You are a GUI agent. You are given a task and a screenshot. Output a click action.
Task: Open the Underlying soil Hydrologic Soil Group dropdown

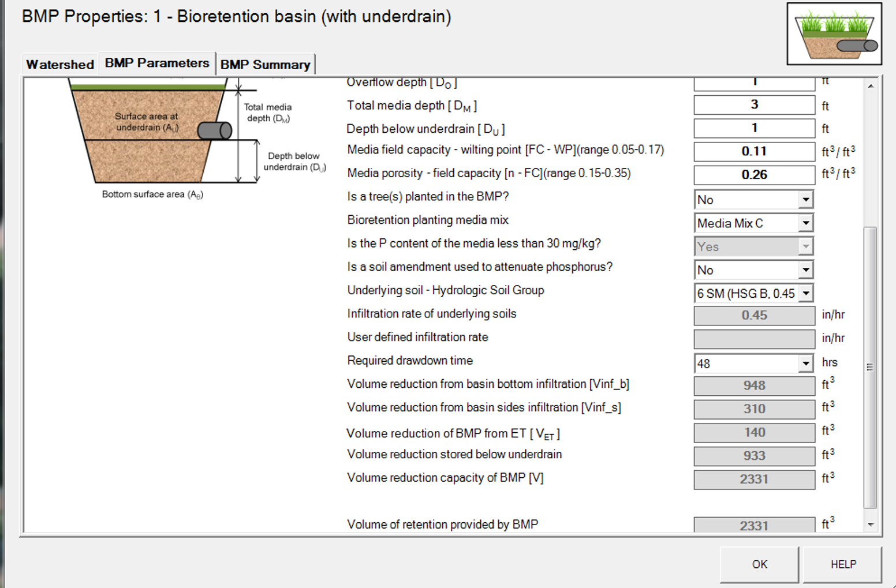tap(806, 293)
